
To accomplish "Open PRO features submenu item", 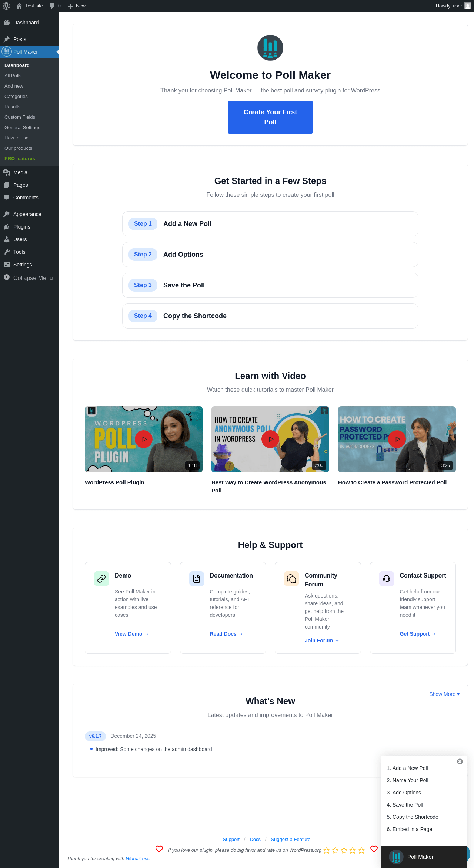I will [x=30, y=159].
